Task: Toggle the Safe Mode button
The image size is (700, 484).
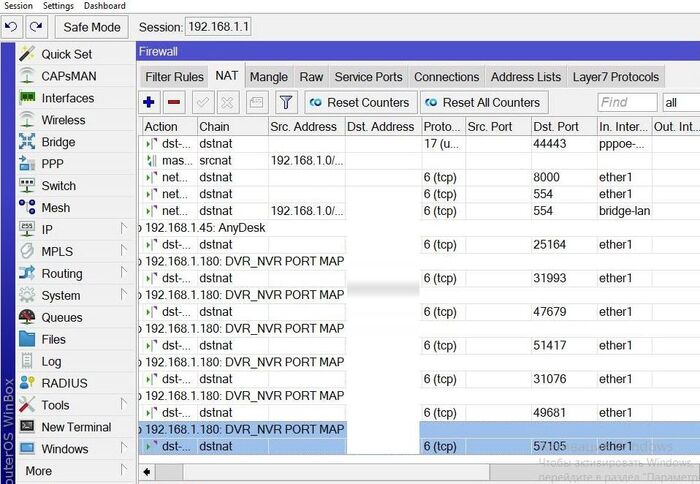Action: (x=92, y=27)
